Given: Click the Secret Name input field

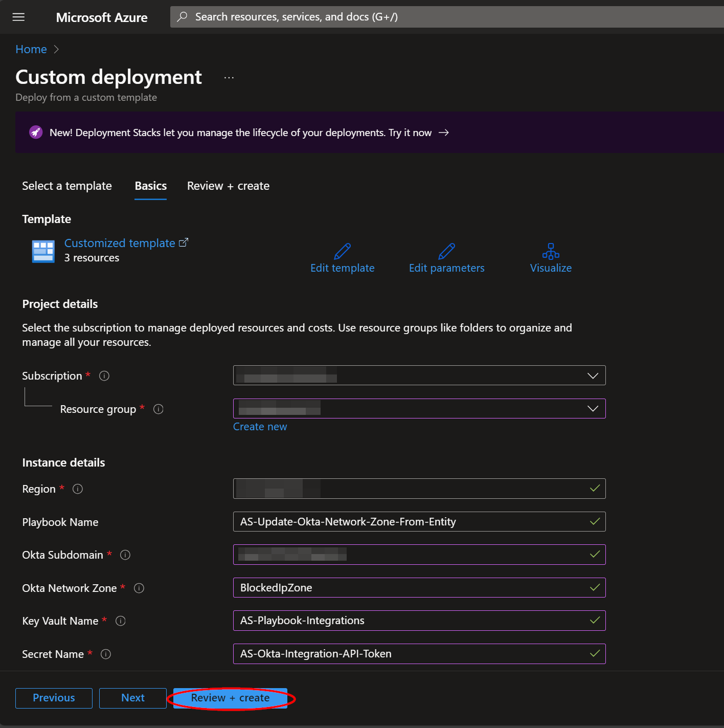Looking at the screenshot, I should 419,654.
